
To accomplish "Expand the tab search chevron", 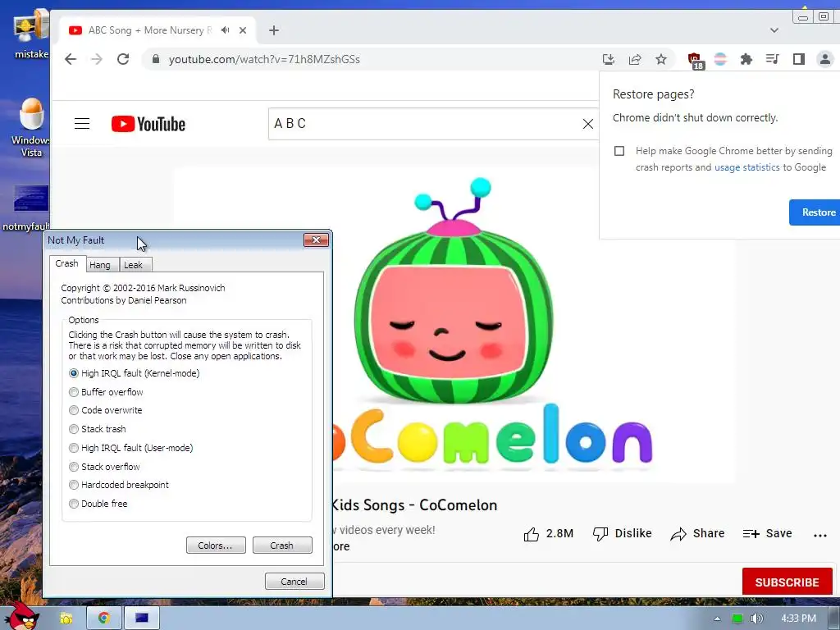I will [x=774, y=30].
